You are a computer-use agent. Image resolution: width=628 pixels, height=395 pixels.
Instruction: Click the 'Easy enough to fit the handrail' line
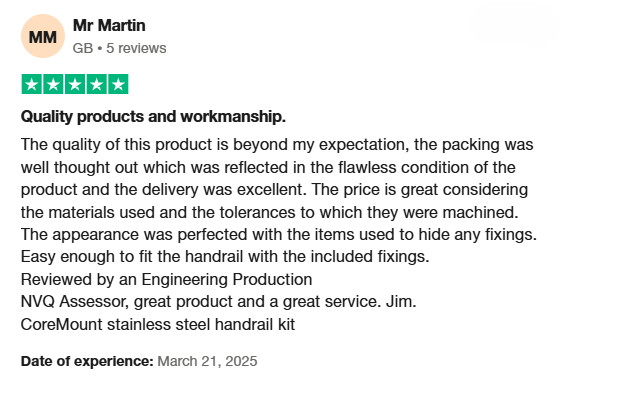pos(225,256)
